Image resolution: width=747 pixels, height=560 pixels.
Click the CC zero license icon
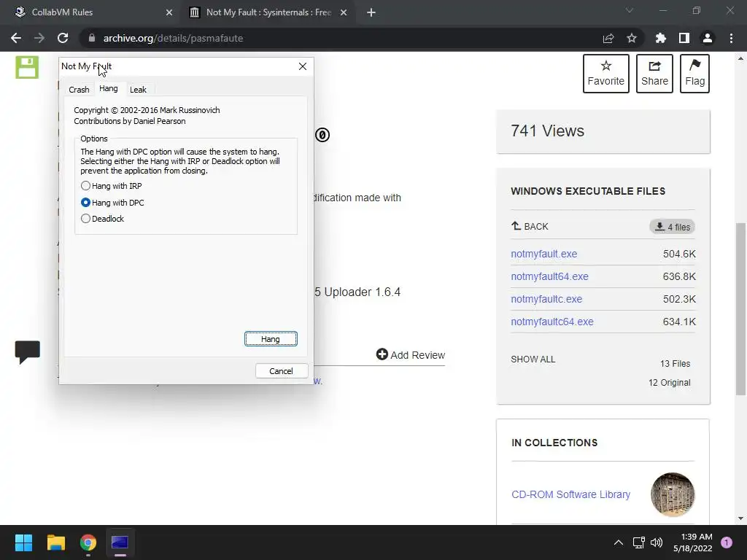(x=322, y=135)
